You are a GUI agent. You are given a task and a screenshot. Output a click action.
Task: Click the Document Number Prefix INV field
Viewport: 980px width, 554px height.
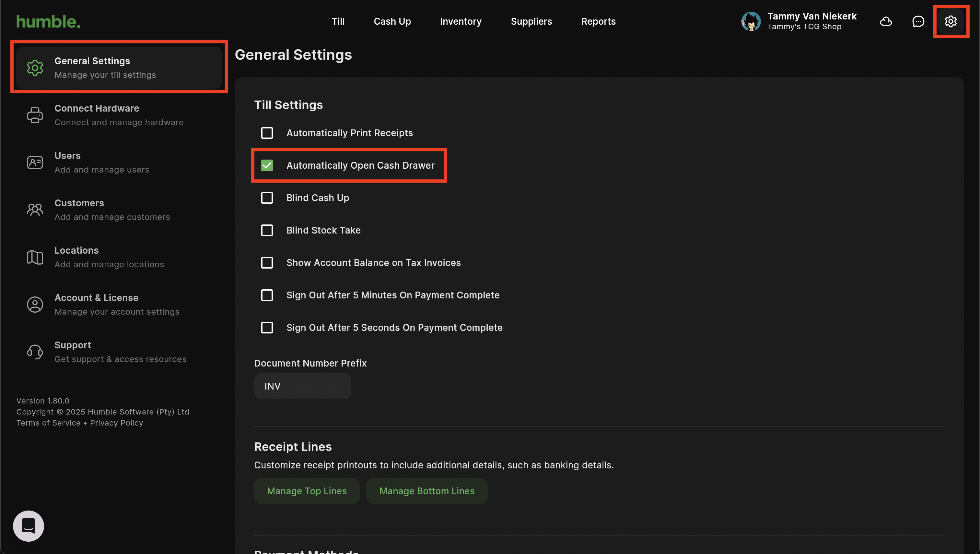[302, 386]
